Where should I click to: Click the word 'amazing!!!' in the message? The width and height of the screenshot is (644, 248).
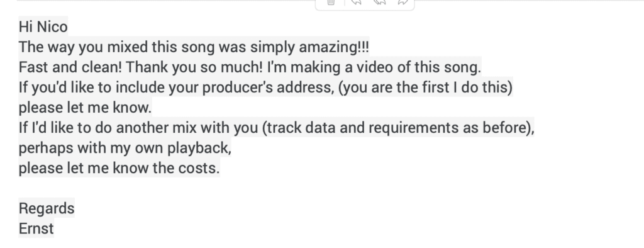pos(334,47)
